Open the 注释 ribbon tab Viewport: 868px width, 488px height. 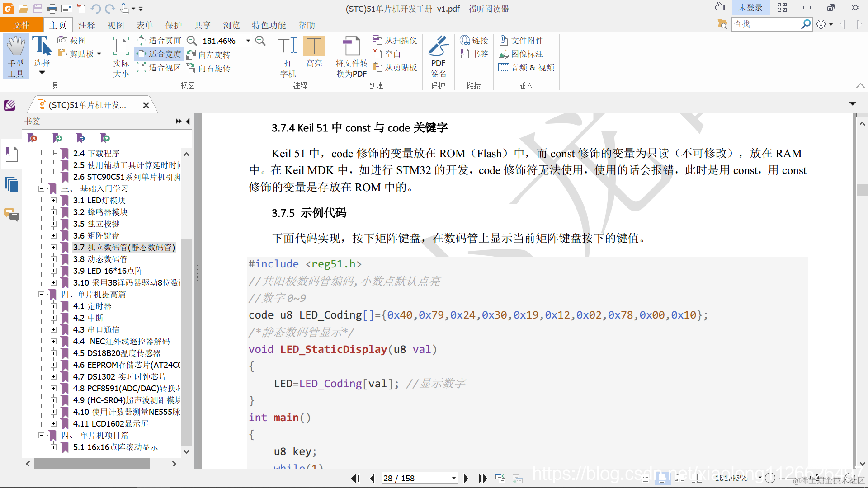(x=86, y=25)
